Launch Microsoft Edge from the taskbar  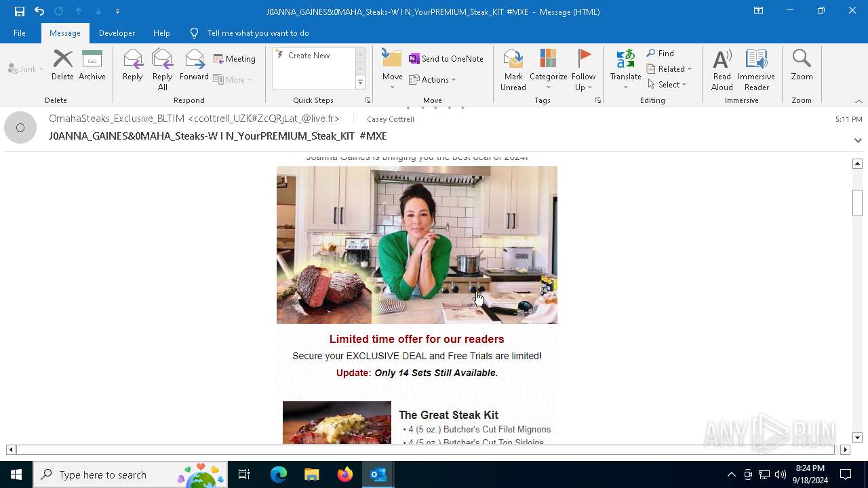279,474
